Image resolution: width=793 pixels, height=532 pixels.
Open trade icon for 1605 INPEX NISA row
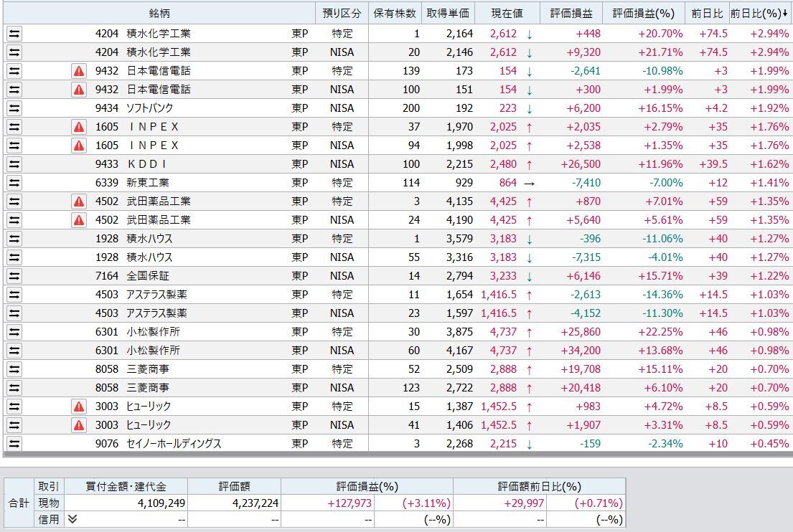click(14, 146)
